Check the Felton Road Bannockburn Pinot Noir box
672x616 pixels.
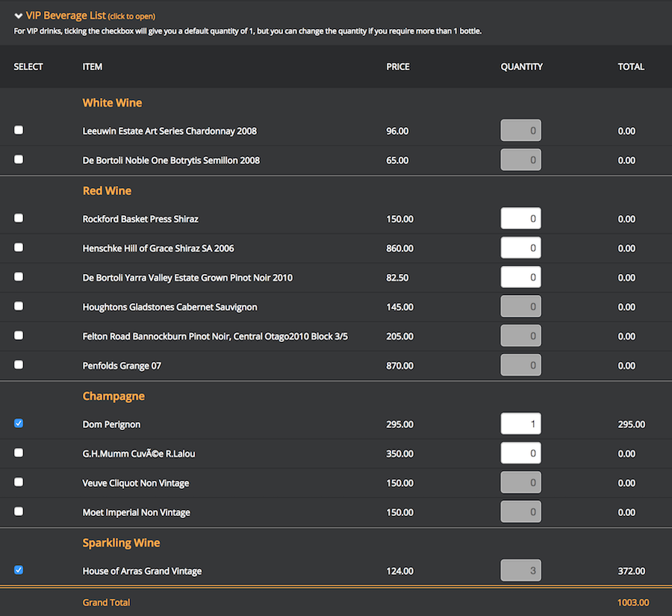(19, 335)
